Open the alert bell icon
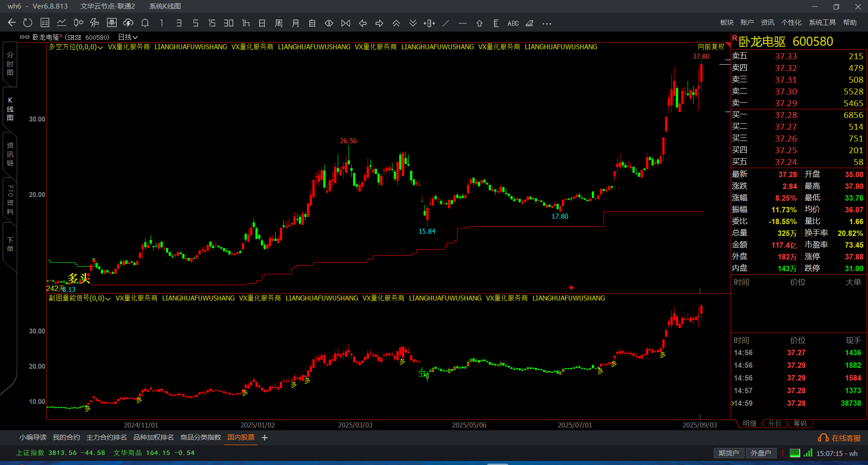 click(145, 23)
